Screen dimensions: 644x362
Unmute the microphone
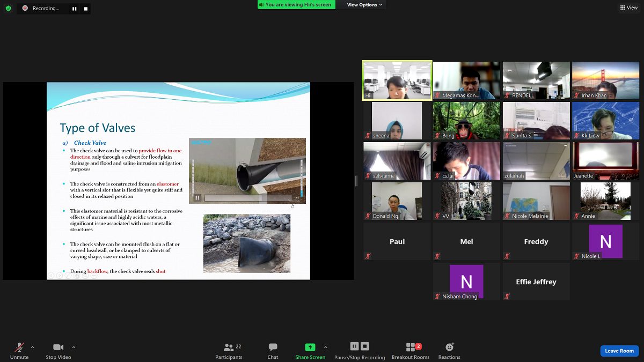tap(19, 351)
